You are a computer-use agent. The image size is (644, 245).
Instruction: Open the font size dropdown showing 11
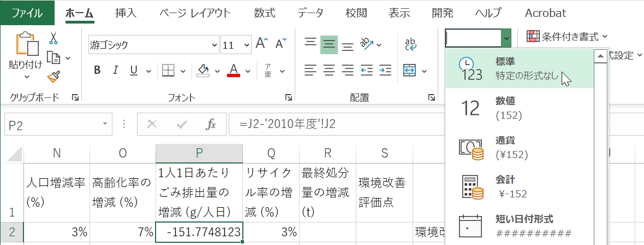coord(247,45)
